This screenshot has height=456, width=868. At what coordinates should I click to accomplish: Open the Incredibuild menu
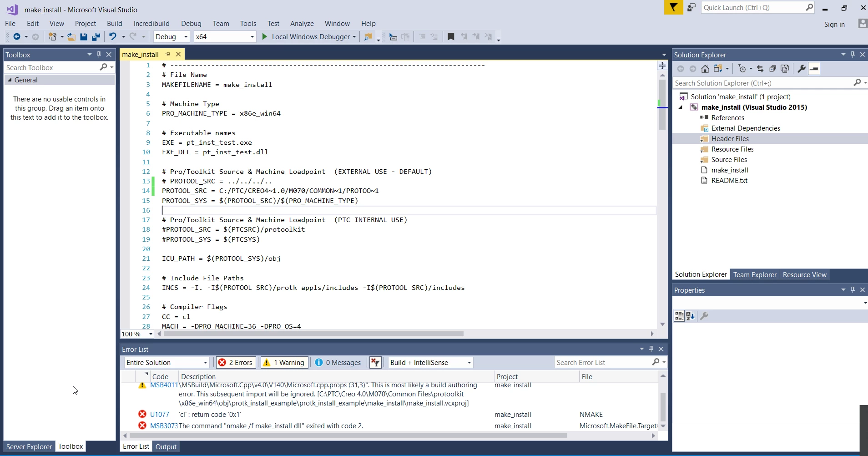click(x=151, y=24)
